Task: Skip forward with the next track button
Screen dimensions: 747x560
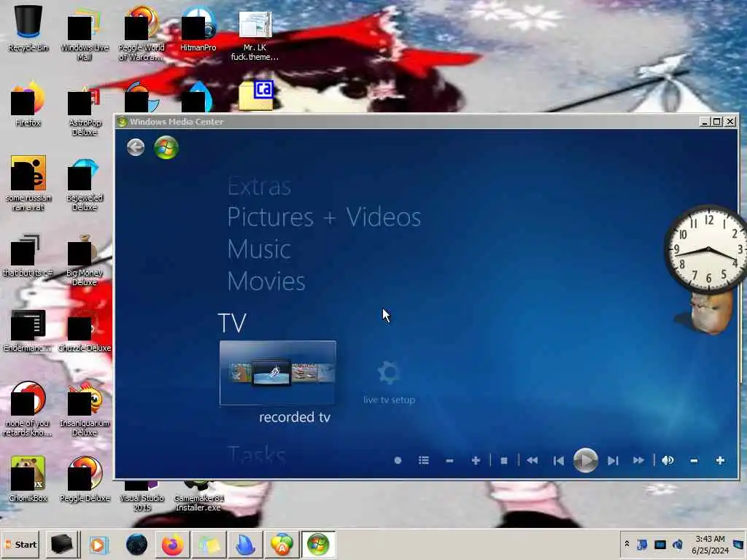Action: [x=613, y=461]
